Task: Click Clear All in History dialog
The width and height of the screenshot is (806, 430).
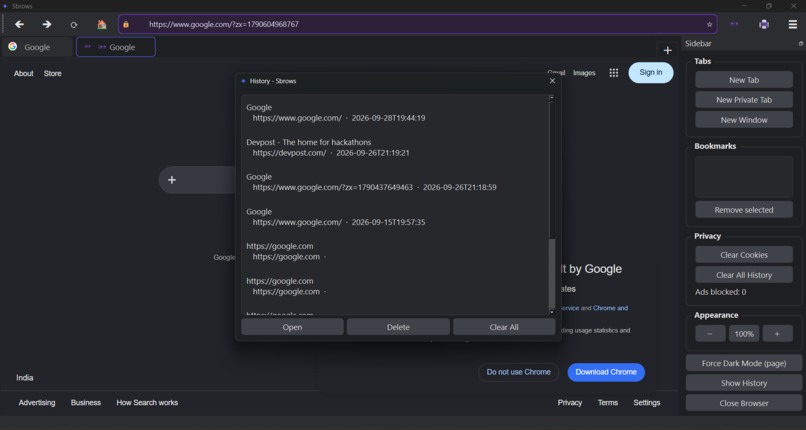Action: (x=504, y=327)
